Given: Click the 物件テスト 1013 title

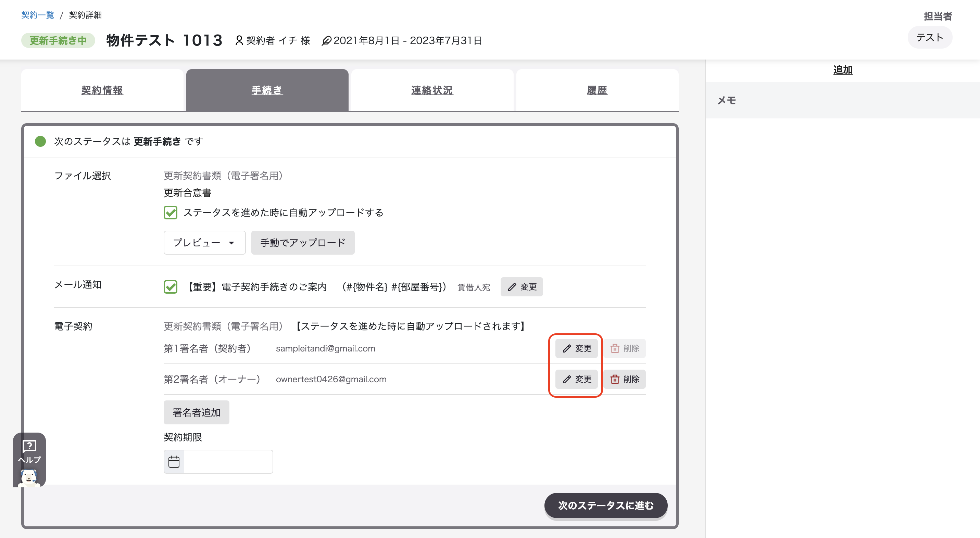Looking at the screenshot, I should pyautogui.click(x=164, y=40).
